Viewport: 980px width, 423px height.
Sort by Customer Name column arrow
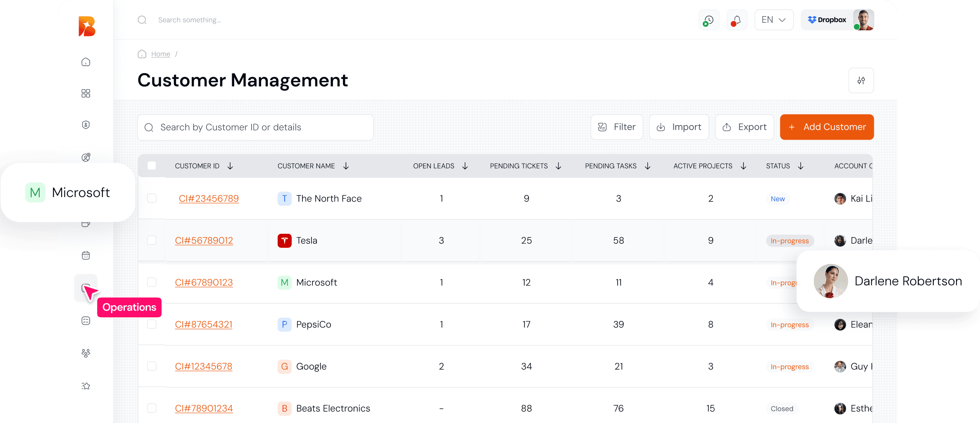coord(346,166)
